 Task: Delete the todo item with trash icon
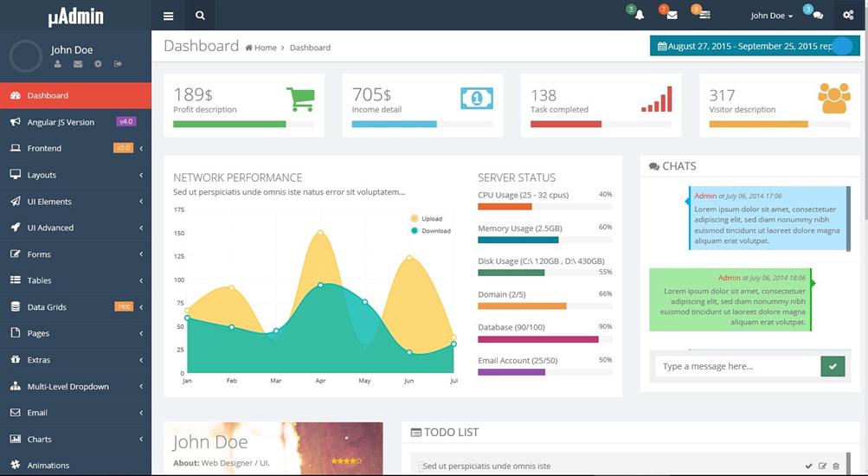pyautogui.click(x=836, y=466)
